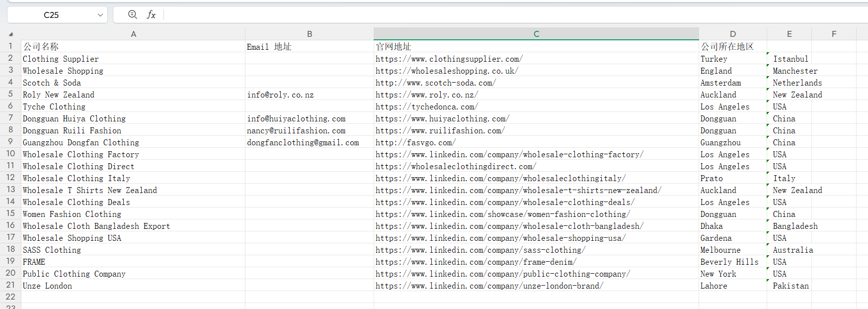Screen dimensions: 868x309
Task: Click cell Public Clothing Company
Action: (x=133, y=274)
